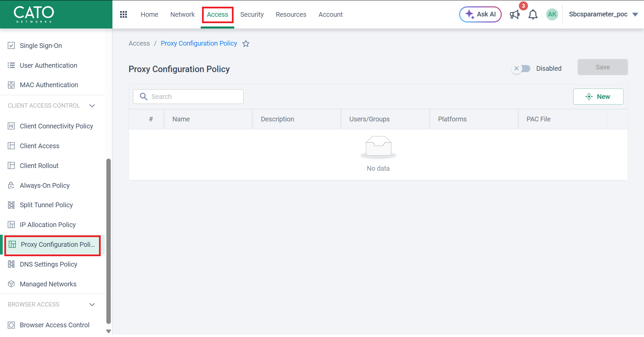Open Always-On Policy in the sidebar
Image resolution: width=644 pixels, height=337 pixels.
click(x=45, y=185)
